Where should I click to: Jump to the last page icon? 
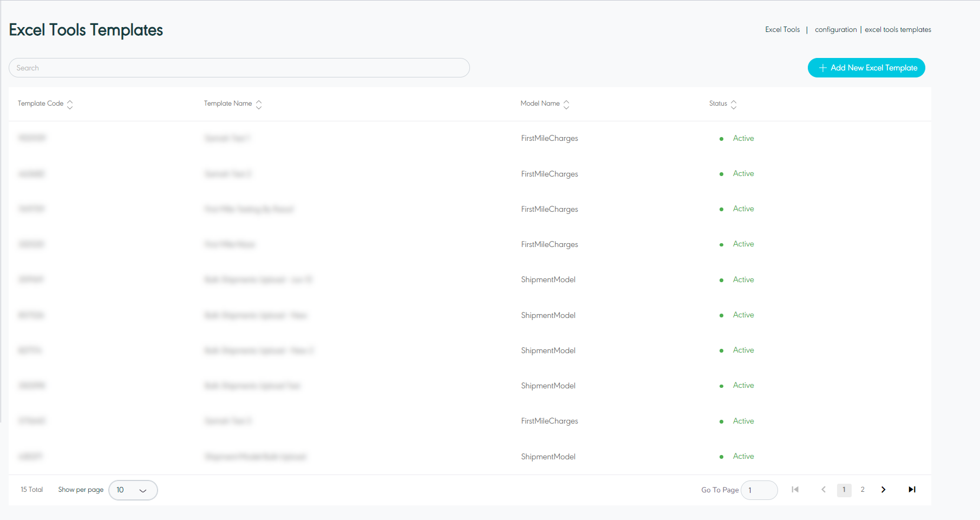(x=912, y=490)
